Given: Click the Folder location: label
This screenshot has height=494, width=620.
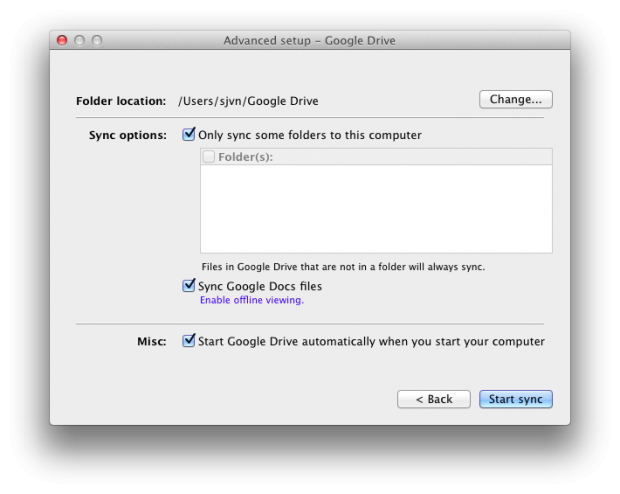Looking at the screenshot, I should pyautogui.click(x=121, y=101).
